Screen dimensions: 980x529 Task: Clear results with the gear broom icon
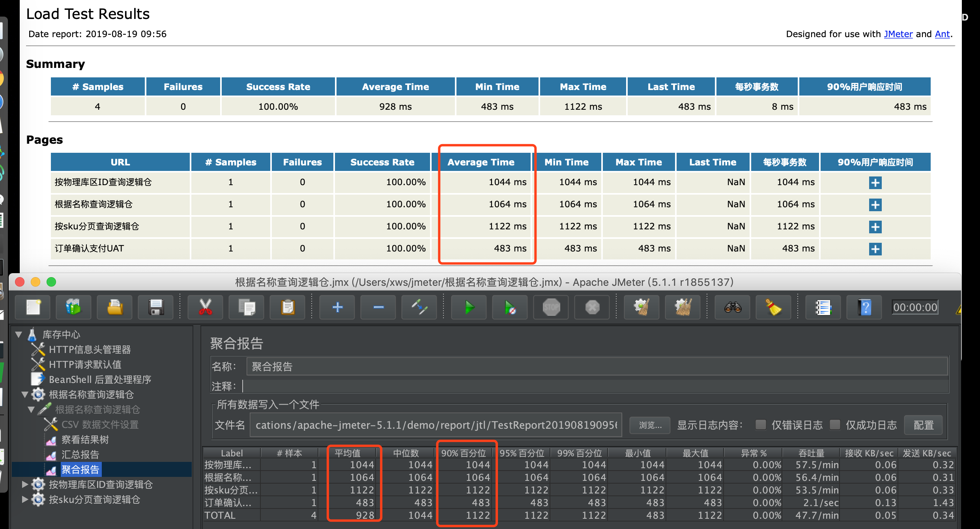tap(642, 307)
